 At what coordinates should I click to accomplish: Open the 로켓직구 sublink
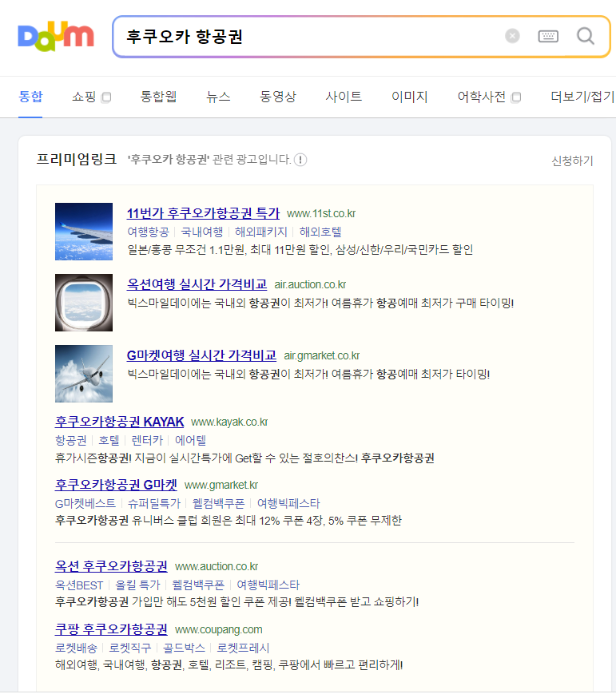(130, 648)
